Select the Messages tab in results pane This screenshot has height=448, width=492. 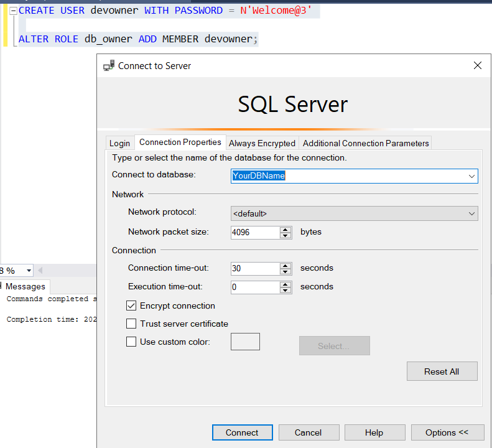[x=25, y=286]
